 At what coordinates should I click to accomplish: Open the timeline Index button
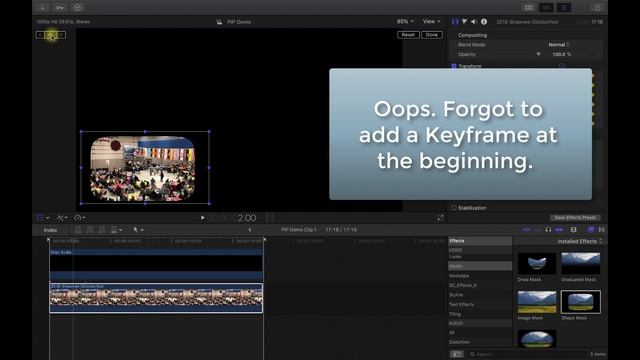50,230
